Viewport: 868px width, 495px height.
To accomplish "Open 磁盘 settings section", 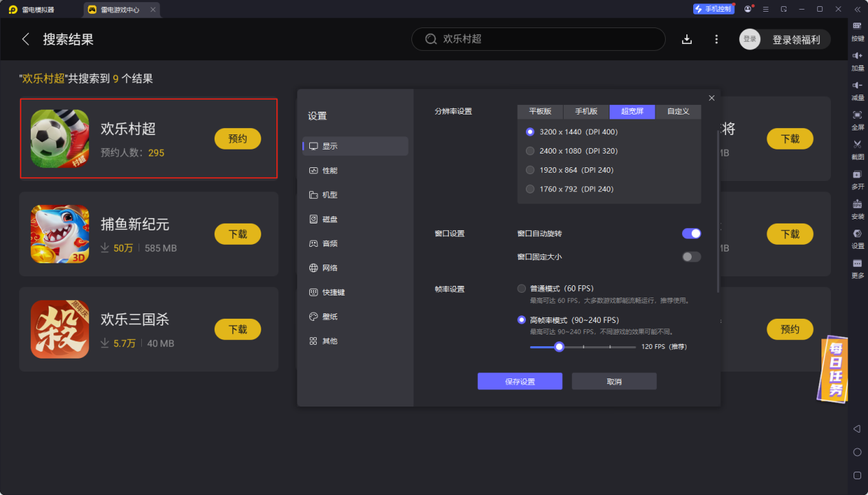I will click(355, 219).
